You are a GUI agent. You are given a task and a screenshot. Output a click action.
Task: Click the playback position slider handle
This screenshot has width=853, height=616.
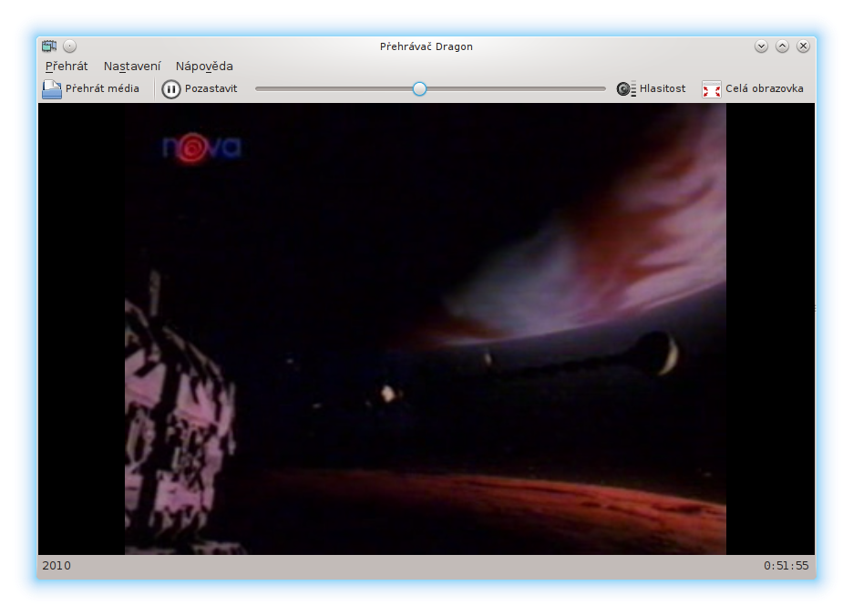(419, 88)
